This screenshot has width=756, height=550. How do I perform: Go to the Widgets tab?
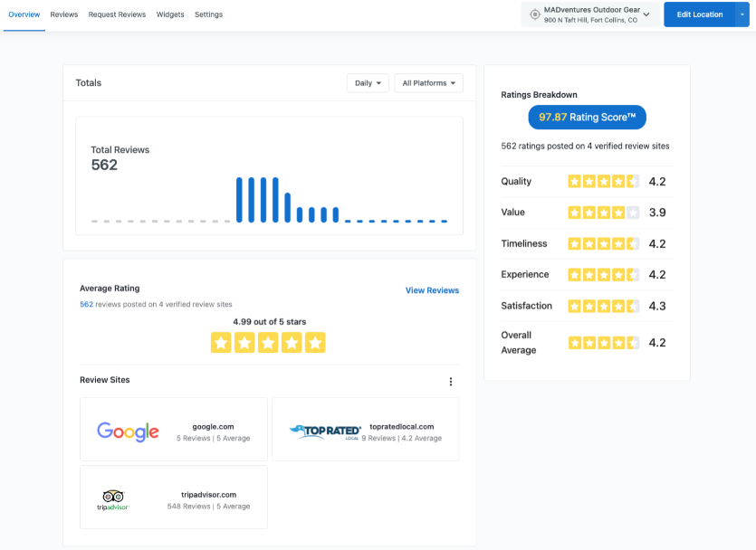[170, 14]
